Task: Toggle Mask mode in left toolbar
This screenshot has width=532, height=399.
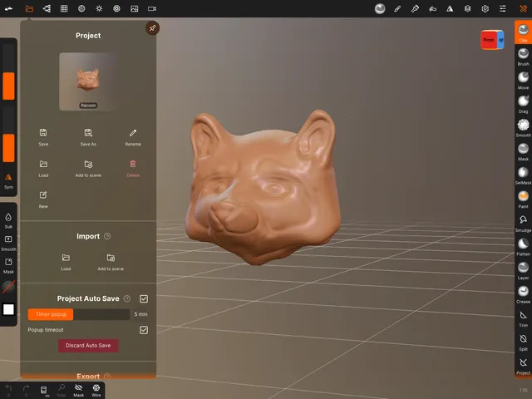Action: (8, 266)
